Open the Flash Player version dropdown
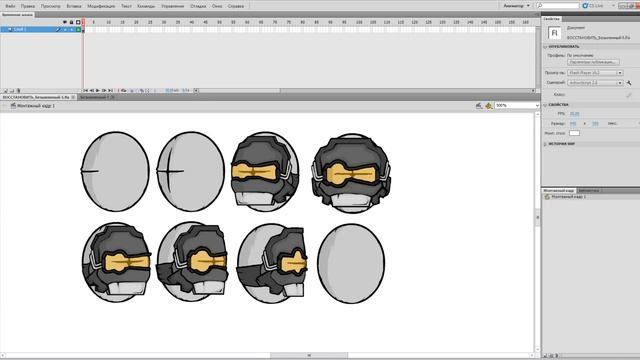Screen dimensions: 640x360 click(595, 73)
